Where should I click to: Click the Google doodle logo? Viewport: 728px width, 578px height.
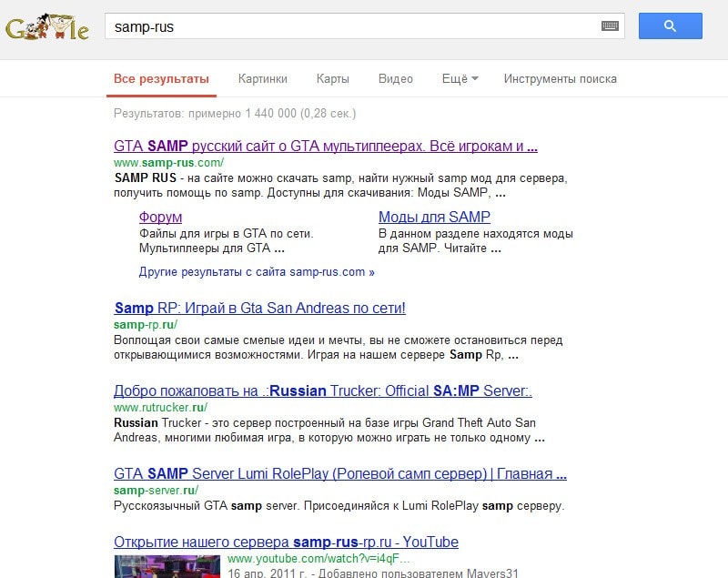pos(47,27)
